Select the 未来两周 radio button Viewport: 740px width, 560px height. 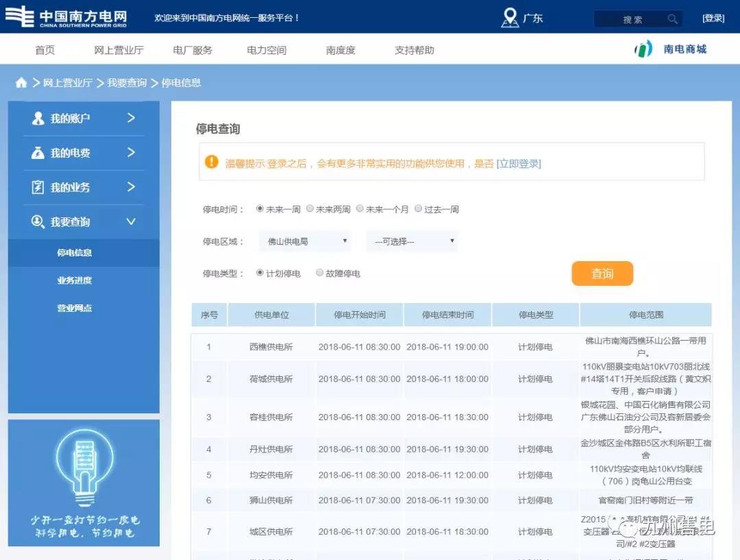click(x=310, y=209)
